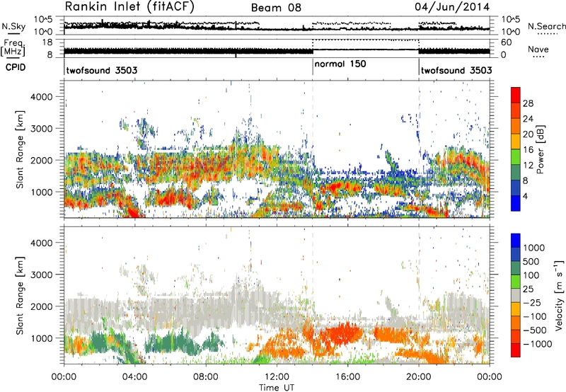Click the date "04/Jun/2014"
Viewport: 566px width, 392px height.
click(452, 7)
